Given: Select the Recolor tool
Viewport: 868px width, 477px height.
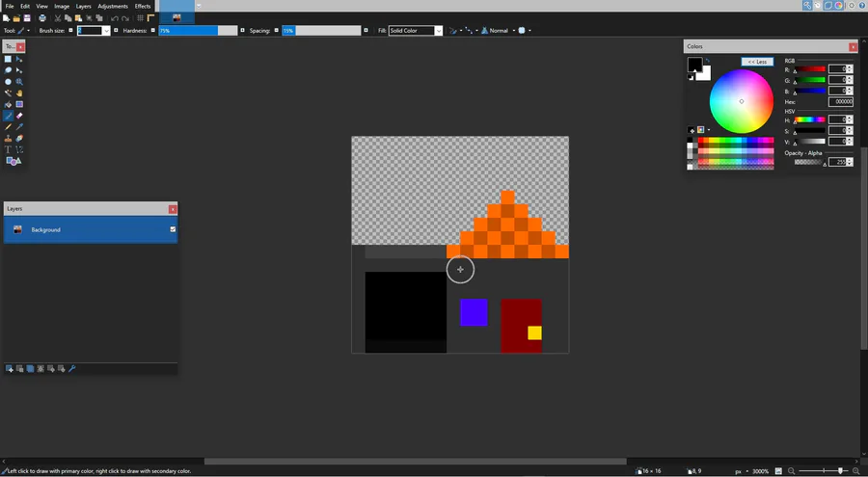Looking at the screenshot, I should pos(19,139).
